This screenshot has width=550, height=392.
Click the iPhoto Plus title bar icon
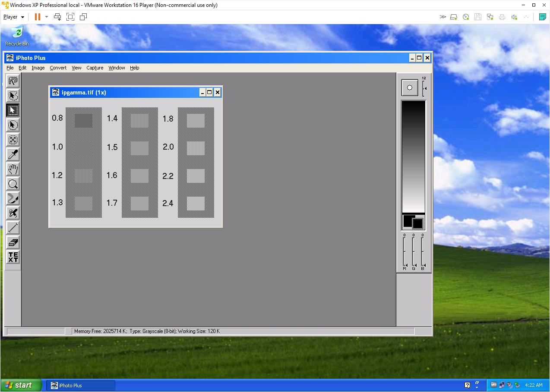click(10, 58)
